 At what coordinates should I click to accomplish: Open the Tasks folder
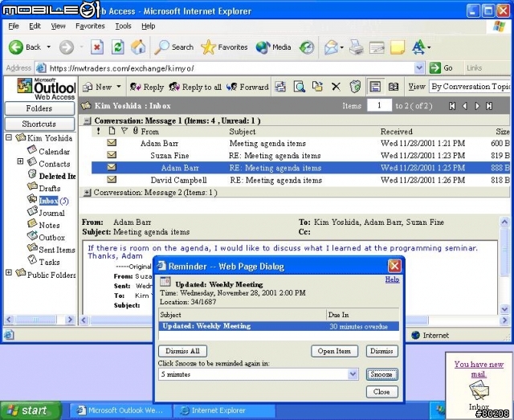[43, 262]
